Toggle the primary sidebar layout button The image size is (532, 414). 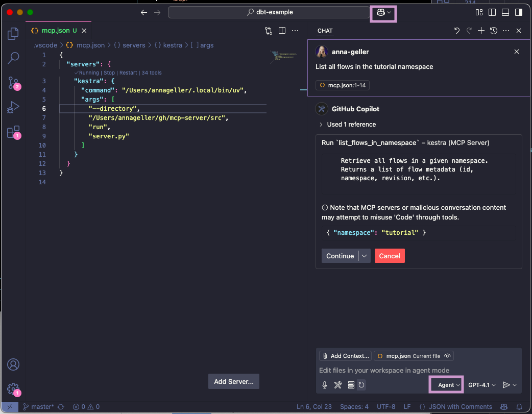click(492, 12)
